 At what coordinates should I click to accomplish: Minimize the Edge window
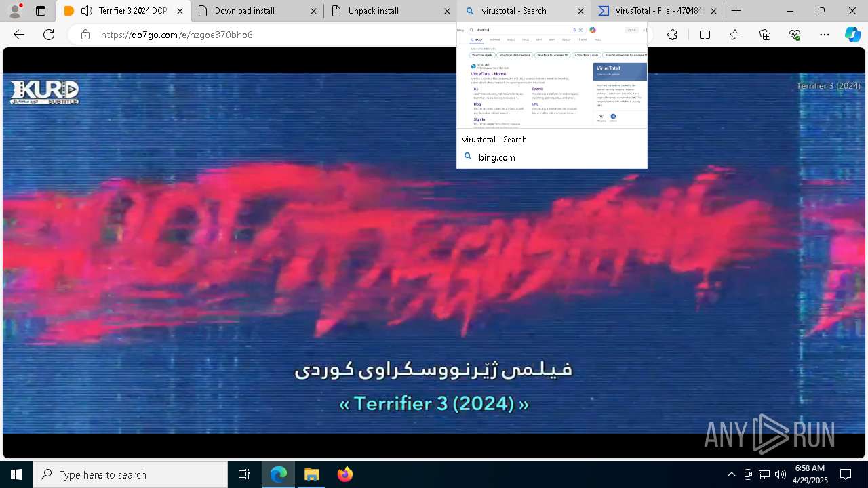[x=790, y=11]
